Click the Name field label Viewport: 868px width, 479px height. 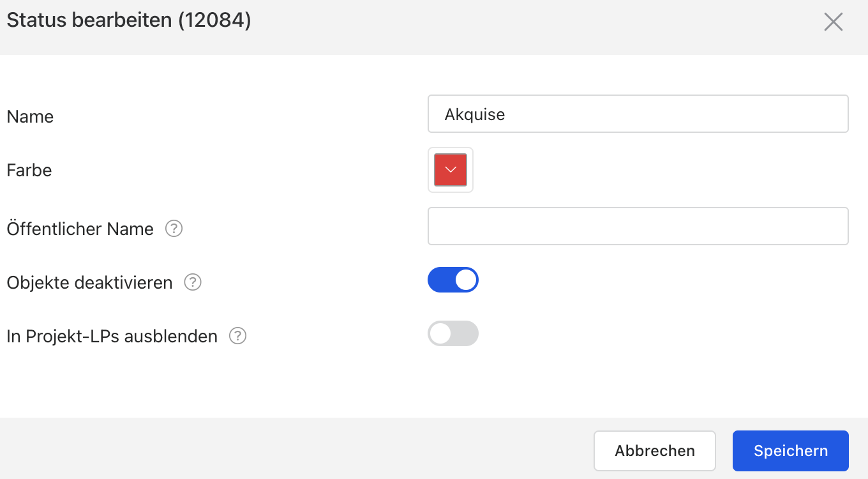point(30,117)
